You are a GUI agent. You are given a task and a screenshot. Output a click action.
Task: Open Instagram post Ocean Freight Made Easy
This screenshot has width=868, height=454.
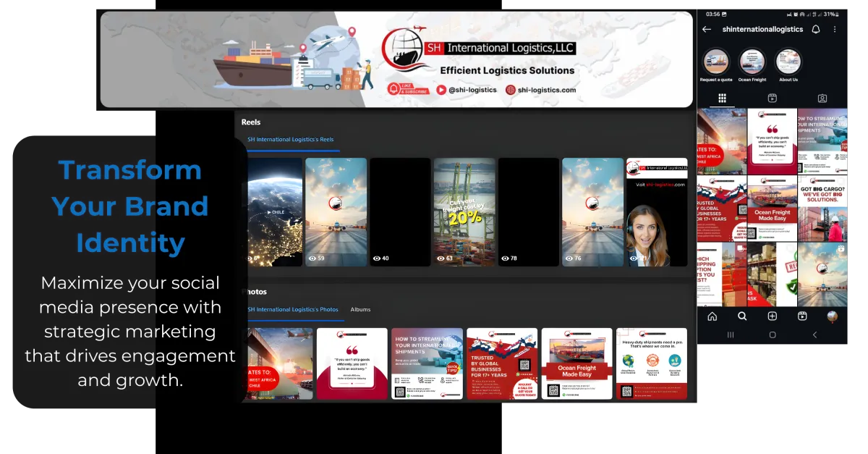pos(772,208)
